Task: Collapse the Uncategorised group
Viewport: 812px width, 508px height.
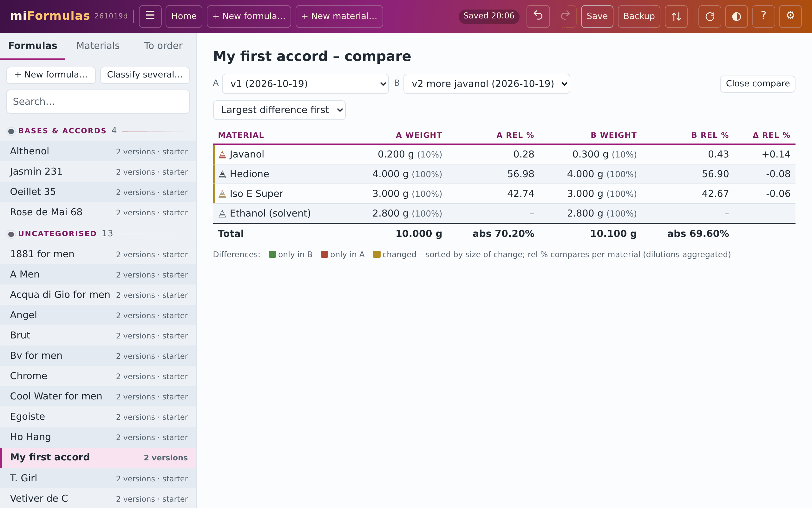Action: [11, 234]
